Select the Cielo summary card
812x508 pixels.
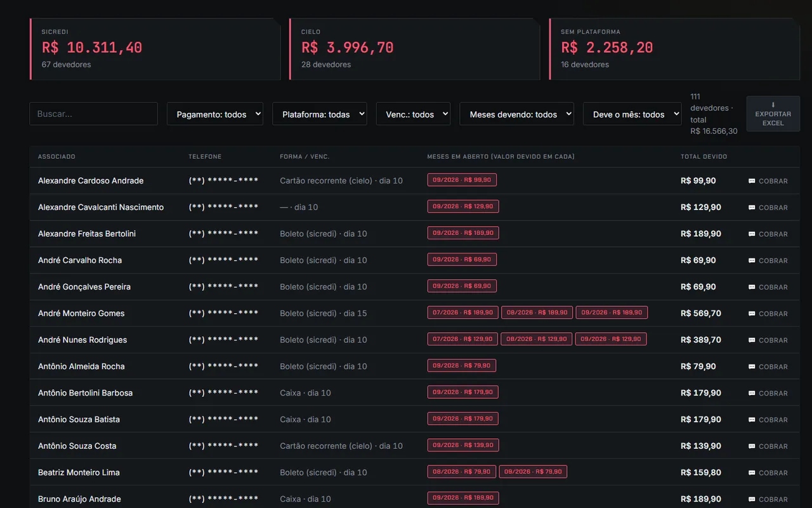click(415, 50)
